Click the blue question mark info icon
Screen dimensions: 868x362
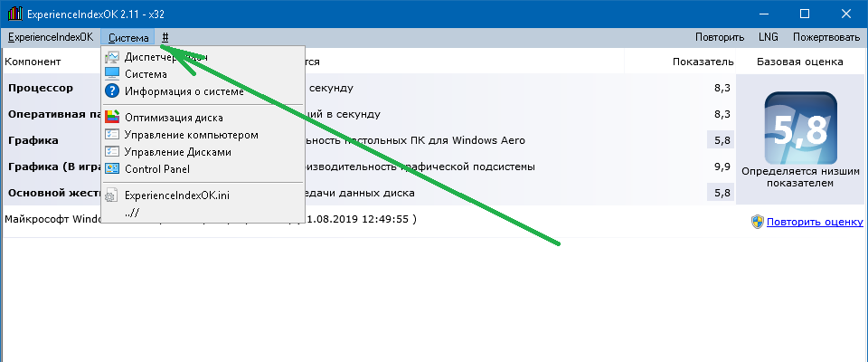pyautogui.click(x=112, y=90)
